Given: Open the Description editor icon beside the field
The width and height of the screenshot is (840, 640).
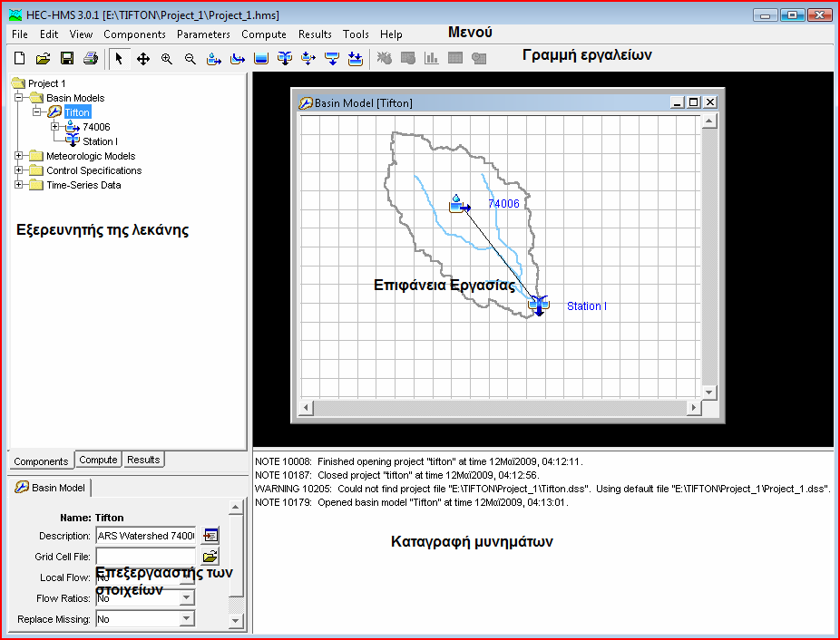Looking at the screenshot, I should point(210,535).
